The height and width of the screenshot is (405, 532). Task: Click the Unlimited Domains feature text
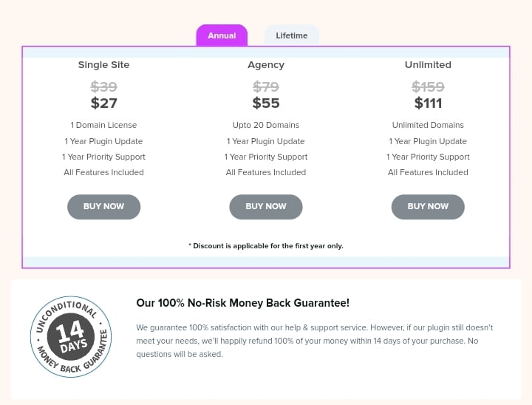(428, 125)
